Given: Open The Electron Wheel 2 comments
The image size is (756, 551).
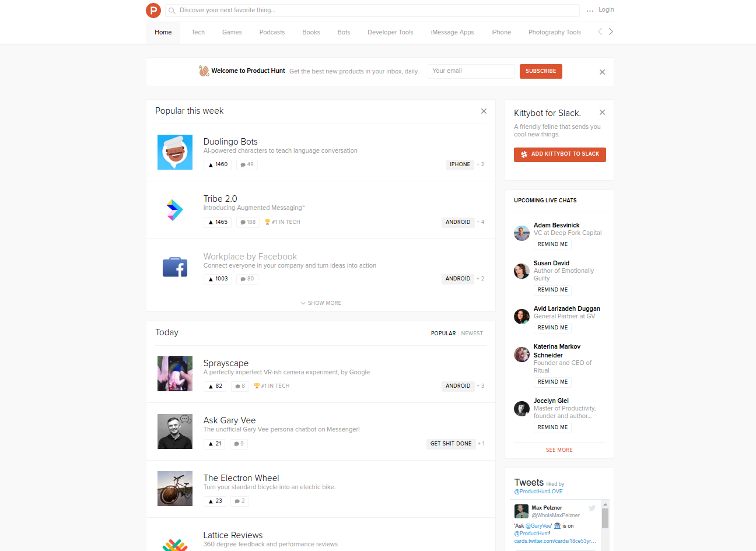Looking at the screenshot, I should 240,501.
